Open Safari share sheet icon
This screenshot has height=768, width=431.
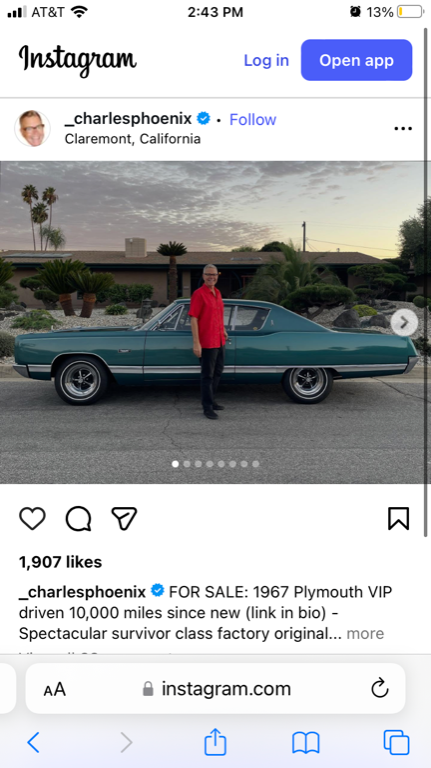215,742
